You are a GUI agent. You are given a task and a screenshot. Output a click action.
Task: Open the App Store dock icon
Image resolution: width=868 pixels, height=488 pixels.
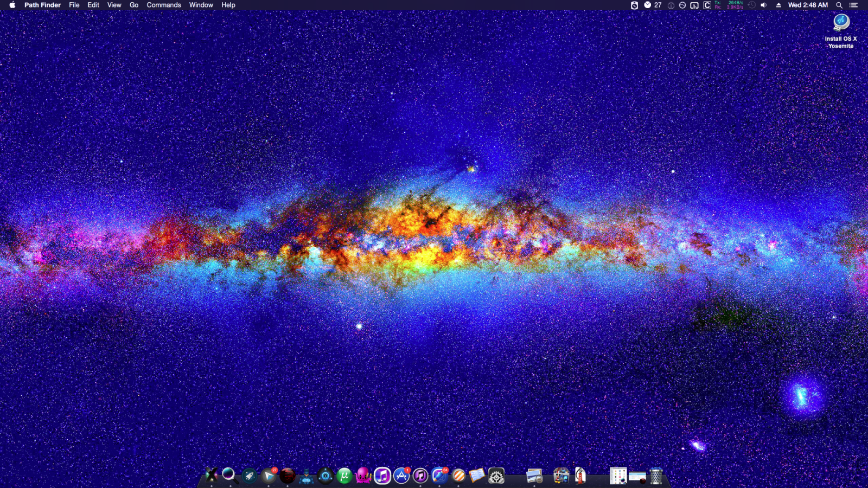401,476
